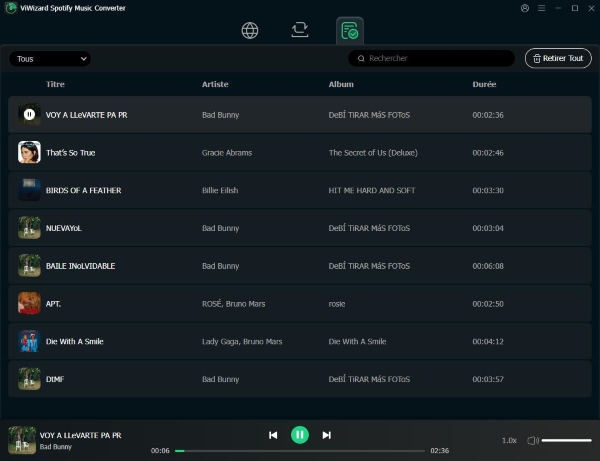Minimize the ViWizard window
This screenshot has height=461, width=600.
pyautogui.click(x=558, y=8)
